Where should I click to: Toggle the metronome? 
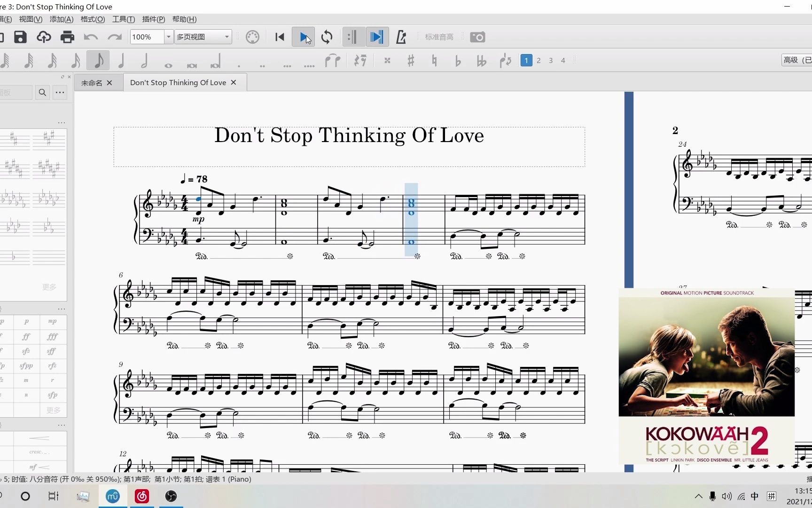401,37
